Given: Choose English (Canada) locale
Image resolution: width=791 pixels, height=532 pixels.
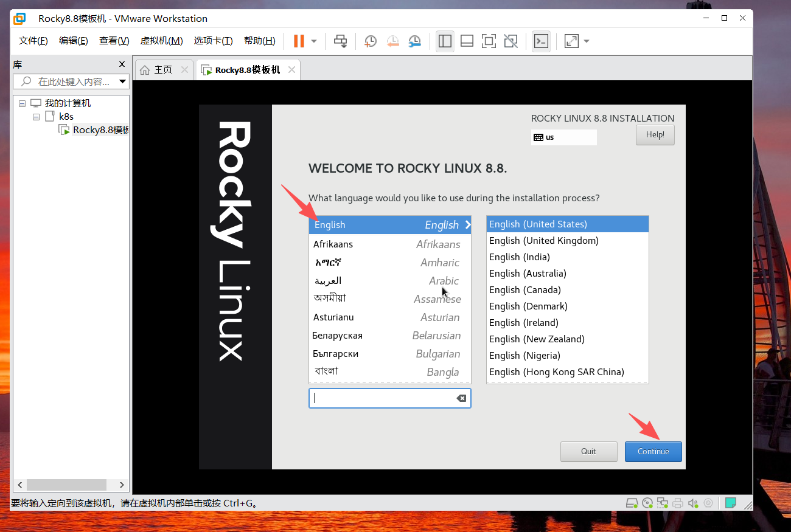Looking at the screenshot, I should 568,290.
